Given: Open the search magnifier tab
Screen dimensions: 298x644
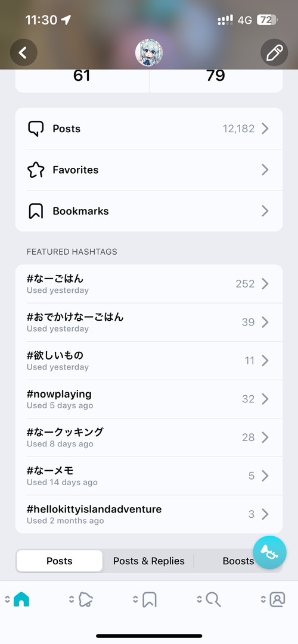Looking at the screenshot, I should (213, 599).
